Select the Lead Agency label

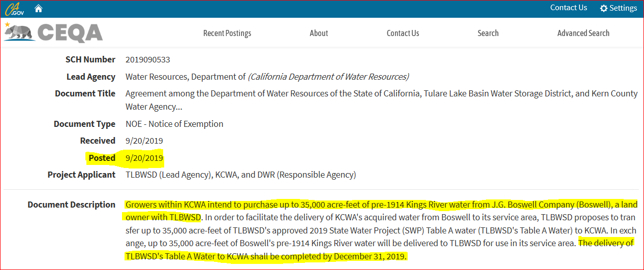91,77
